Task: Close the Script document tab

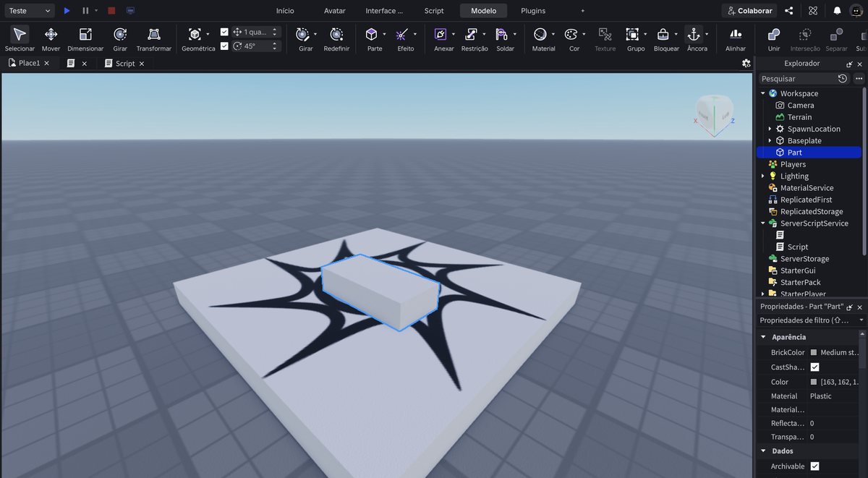Action: [x=142, y=64]
